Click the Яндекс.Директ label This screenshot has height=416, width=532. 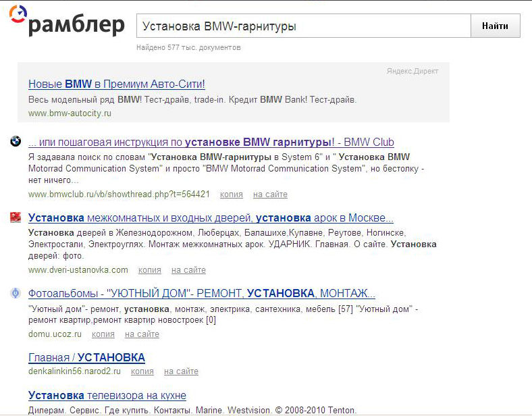coord(413,72)
